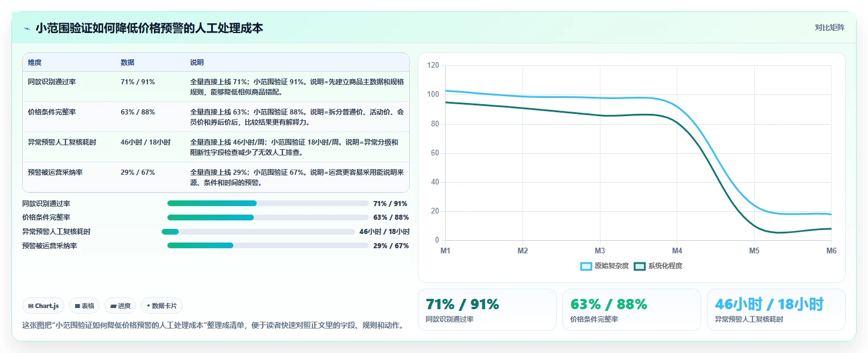868x353 pixels.
Task: Click the 63% / 88% table cell
Action: click(x=138, y=112)
